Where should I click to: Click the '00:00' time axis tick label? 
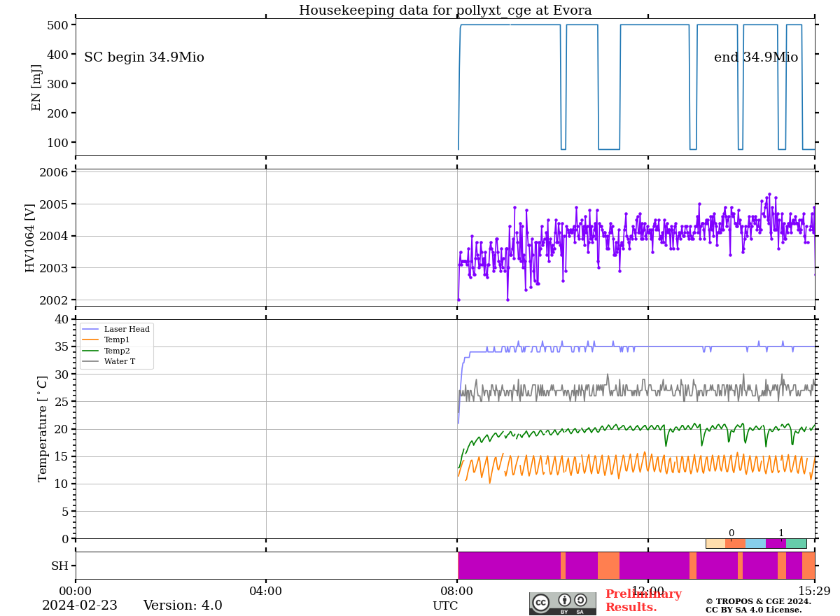click(75, 591)
